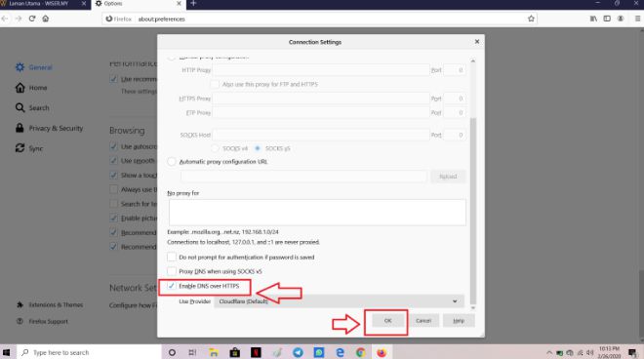Open the Library icon in Firefox toolbar
This screenshot has height=359, width=644.
click(593, 19)
